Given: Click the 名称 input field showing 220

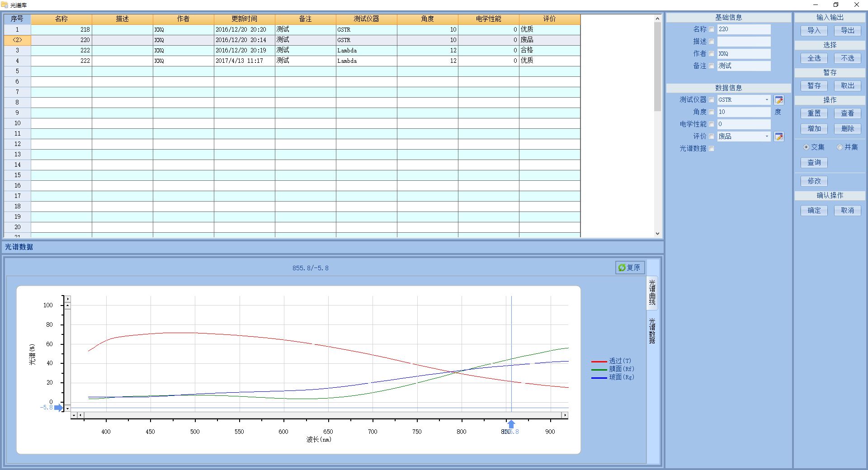Looking at the screenshot, I should 744,29.
